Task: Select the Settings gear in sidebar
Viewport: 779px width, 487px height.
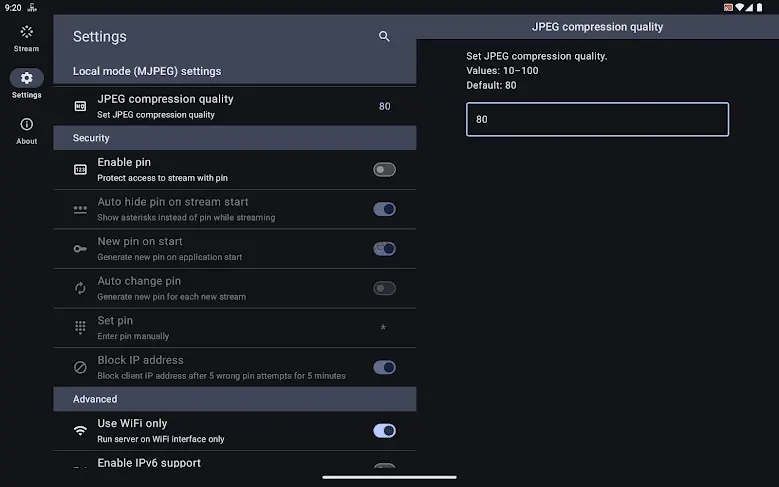Action: (26, 78)
